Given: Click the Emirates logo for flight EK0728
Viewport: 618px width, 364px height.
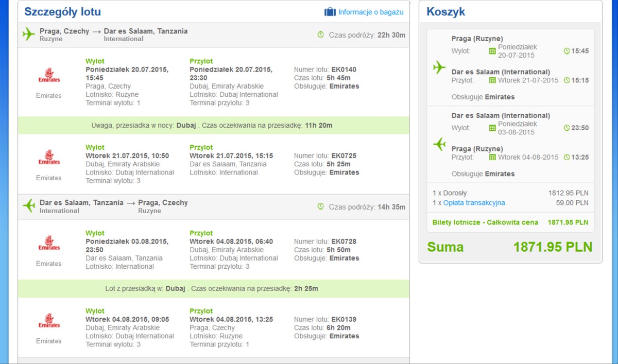Looking at the screenshot, I should click(x=49, y=244).
